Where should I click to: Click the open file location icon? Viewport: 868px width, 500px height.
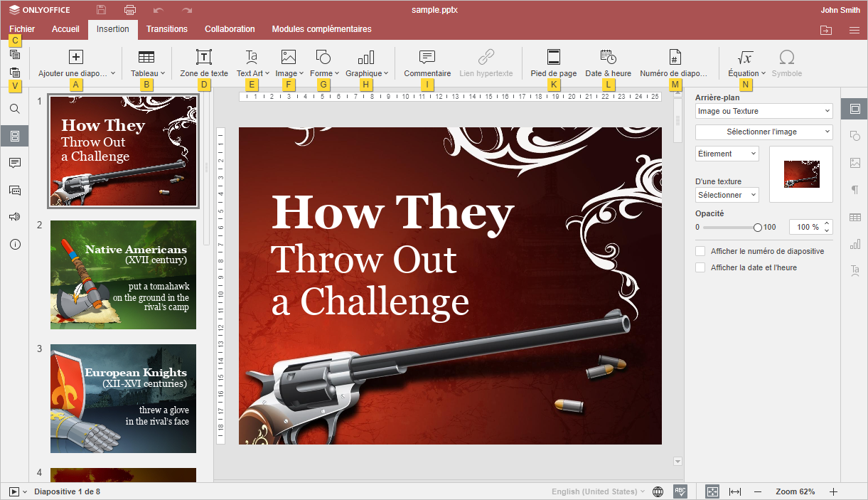(825, 30)
